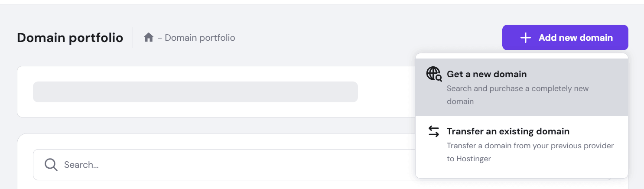The image size is (644, 189).
Task: Click the plus icon on Add new domain
Action: click(525, 38)
